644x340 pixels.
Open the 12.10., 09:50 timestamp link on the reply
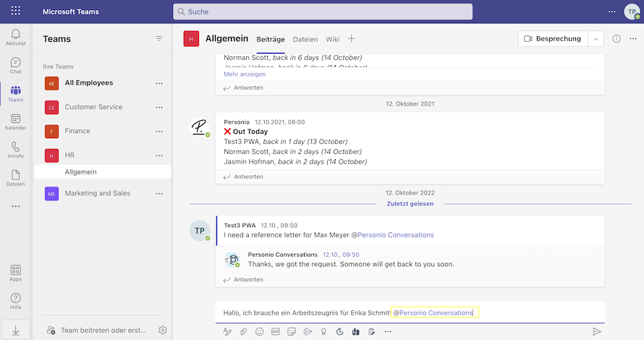click(341, 255)
